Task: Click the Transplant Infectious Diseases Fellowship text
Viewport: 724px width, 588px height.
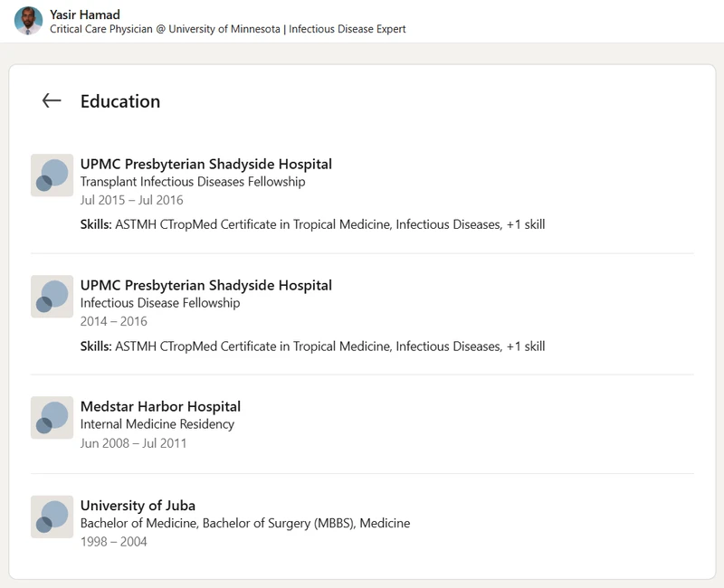Action: click(193, 182)
